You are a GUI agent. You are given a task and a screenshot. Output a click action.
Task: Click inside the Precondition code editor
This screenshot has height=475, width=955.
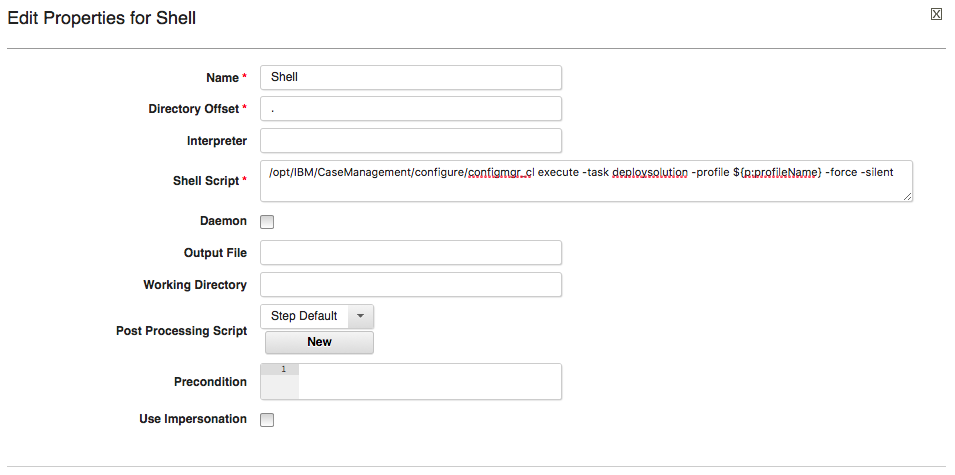point(428,381)
